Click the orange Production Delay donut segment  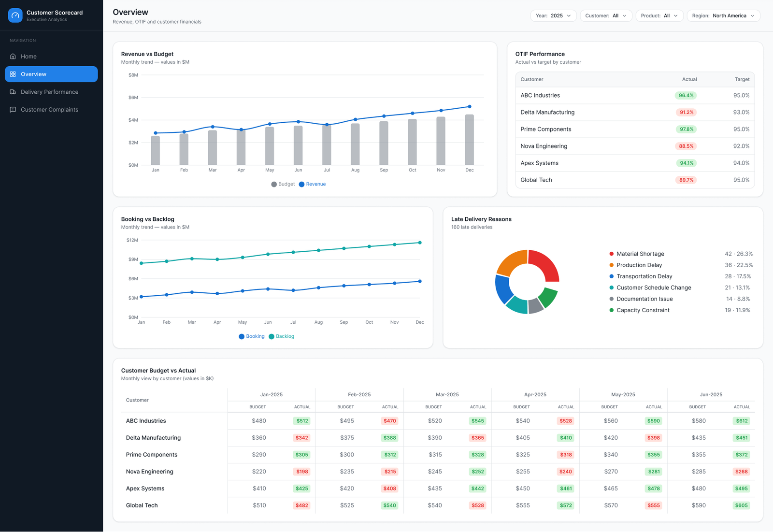click(x=510, y=261)
